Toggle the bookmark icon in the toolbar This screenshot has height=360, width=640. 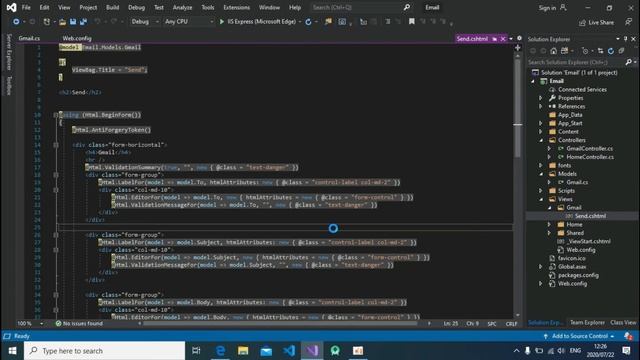411,21
